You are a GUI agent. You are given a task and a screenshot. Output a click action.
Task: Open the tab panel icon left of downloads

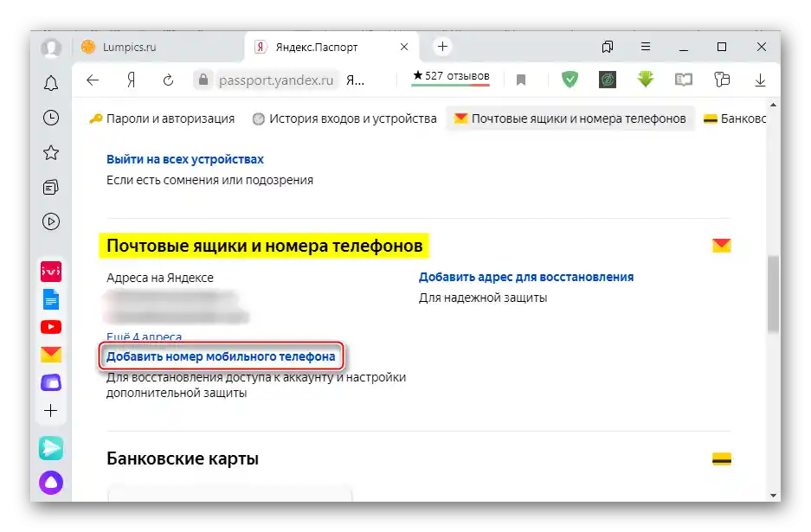coord(722,80)
